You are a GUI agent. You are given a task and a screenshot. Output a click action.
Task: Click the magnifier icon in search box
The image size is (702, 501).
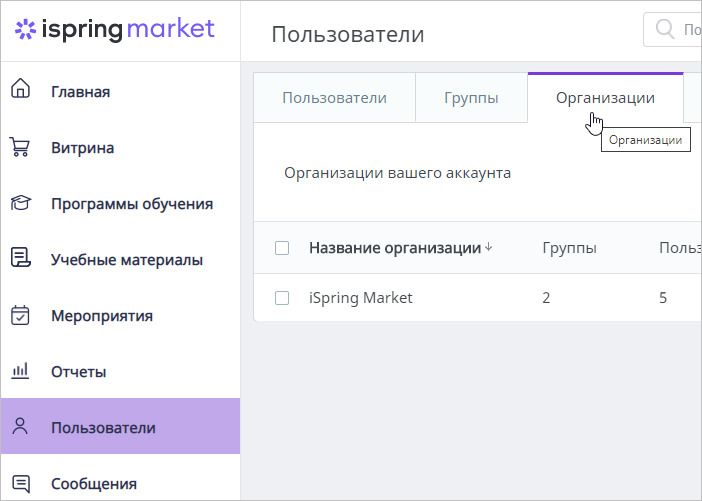pyautogui.click(x=665, y=29)
